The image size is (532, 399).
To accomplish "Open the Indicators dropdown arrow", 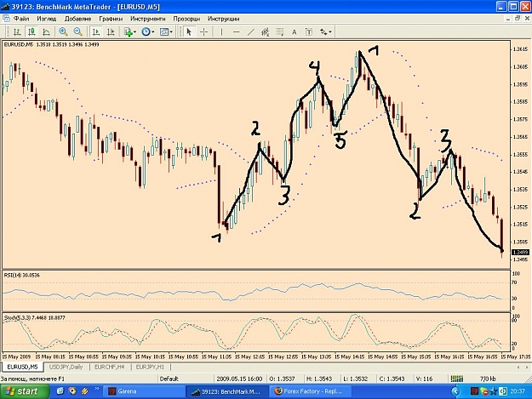I will pos(135,31).
